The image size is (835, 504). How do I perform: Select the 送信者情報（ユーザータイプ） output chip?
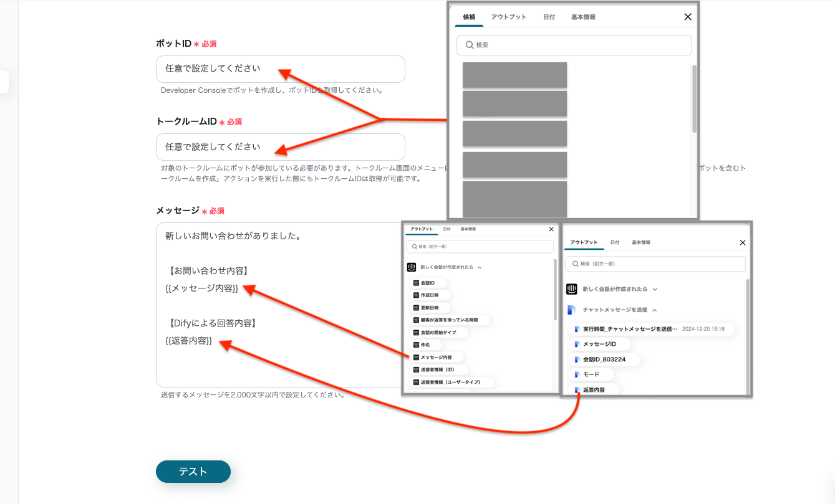pos(451,382)
